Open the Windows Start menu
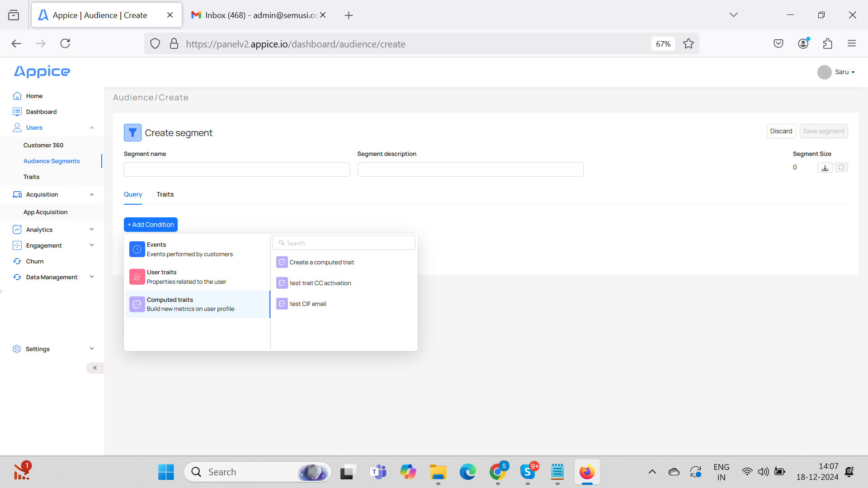This screenshot has height=488, width=868. click(x=166, y=472)
